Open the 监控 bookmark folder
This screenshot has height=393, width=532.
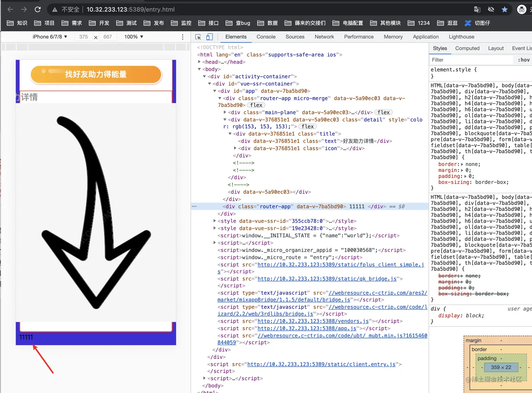point(181,23)
